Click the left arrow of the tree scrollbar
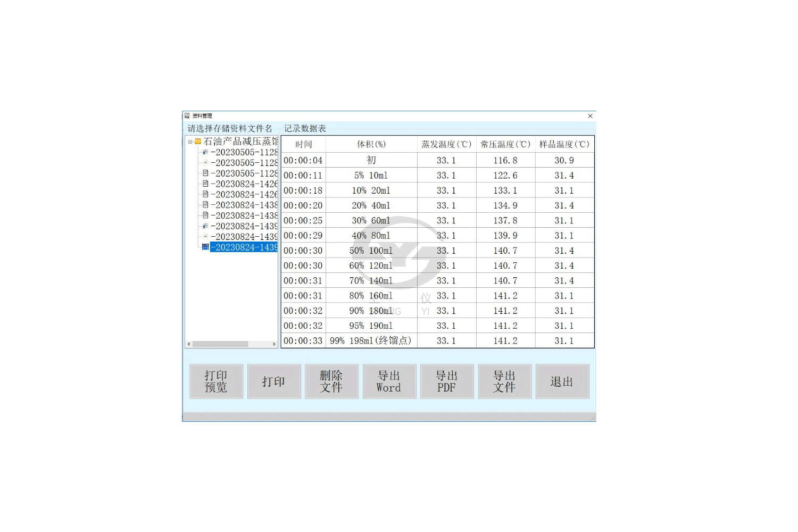798x532 pixels. coord(189,344)
